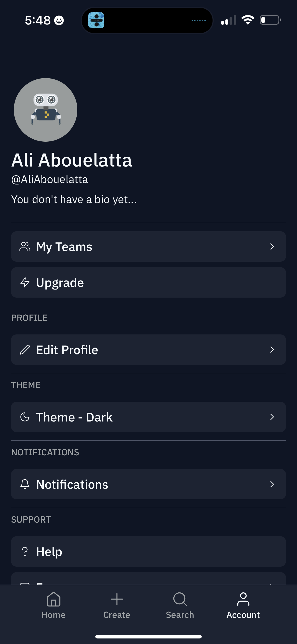Image resolution: width=297 pixels, height=644 pixels.
Task: Tap the music app in Dynamic Island
Action: [96, 20]
